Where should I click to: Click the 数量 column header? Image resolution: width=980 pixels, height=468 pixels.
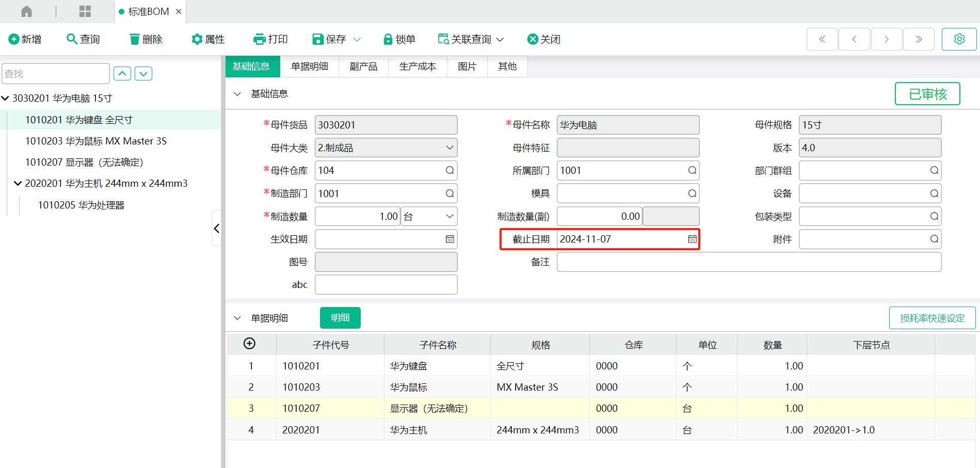pos(772,345)
